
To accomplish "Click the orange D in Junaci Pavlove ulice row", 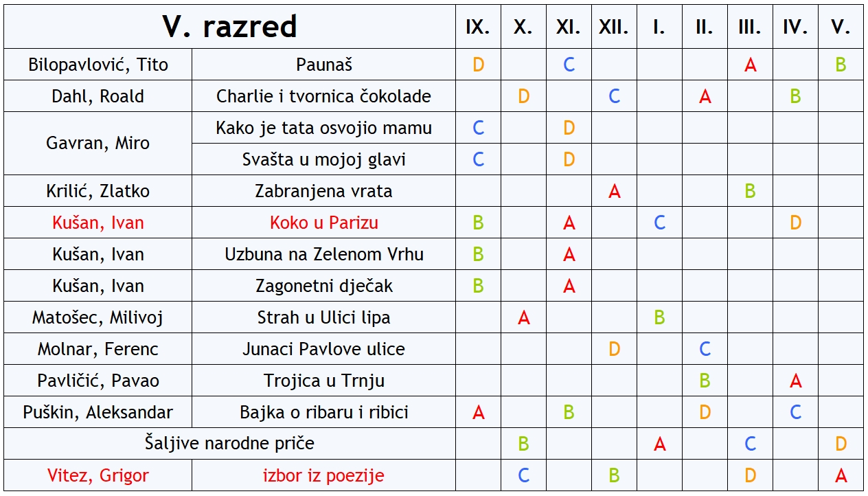I will point(615,349).
